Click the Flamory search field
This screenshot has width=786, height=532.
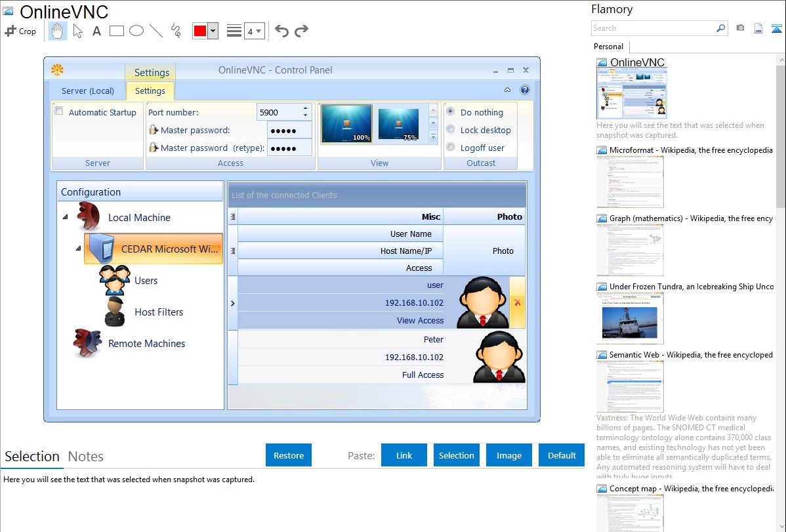[653, 28]
